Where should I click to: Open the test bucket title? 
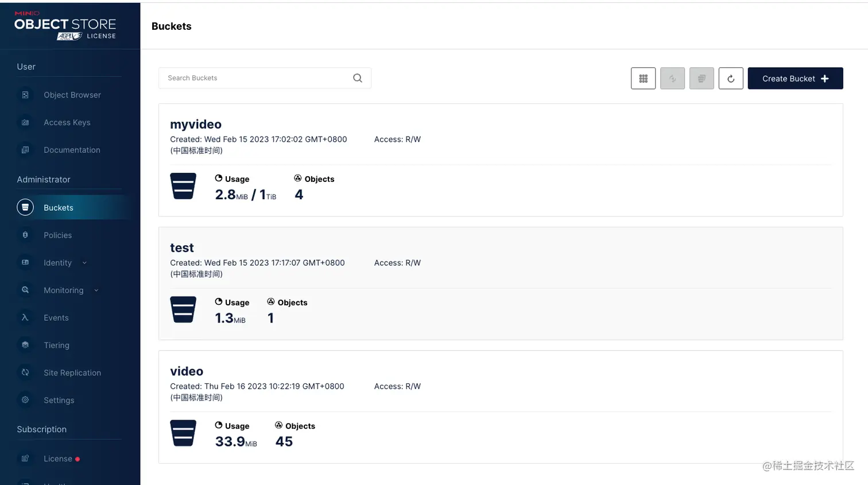click(x=182, y=248)
